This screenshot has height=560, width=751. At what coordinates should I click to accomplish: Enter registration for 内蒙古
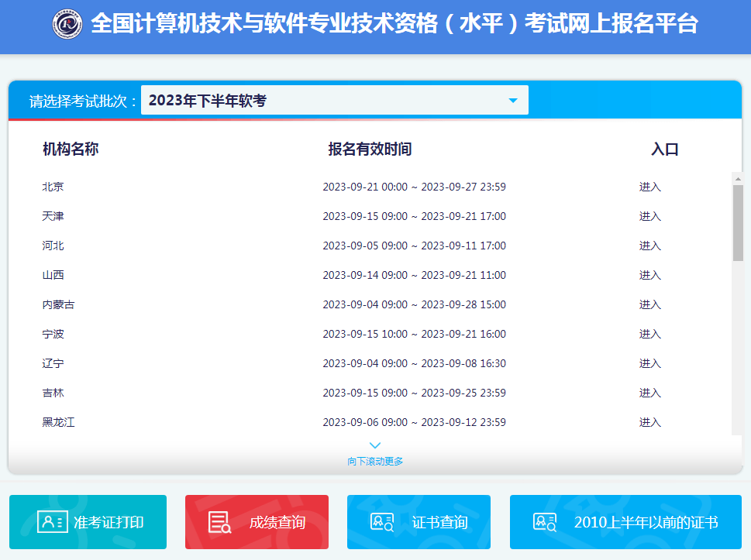tap(649, 304)
